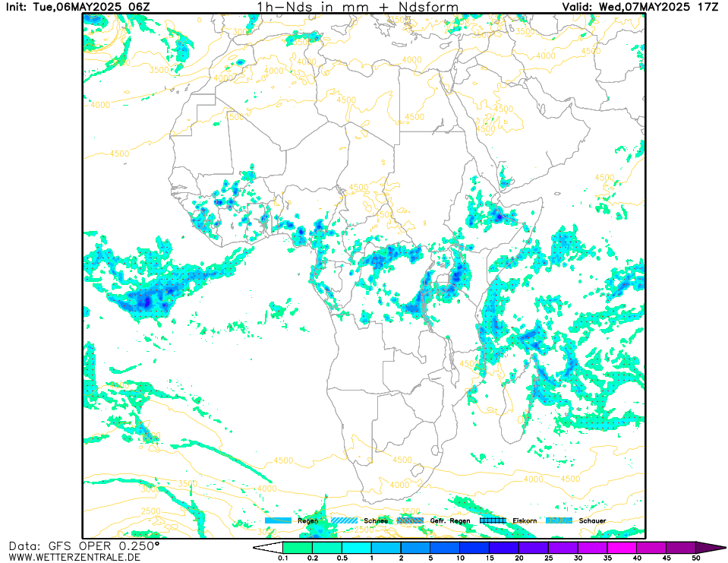
Task: Click the colorbar tick label 10
Action: click(460, 558)
